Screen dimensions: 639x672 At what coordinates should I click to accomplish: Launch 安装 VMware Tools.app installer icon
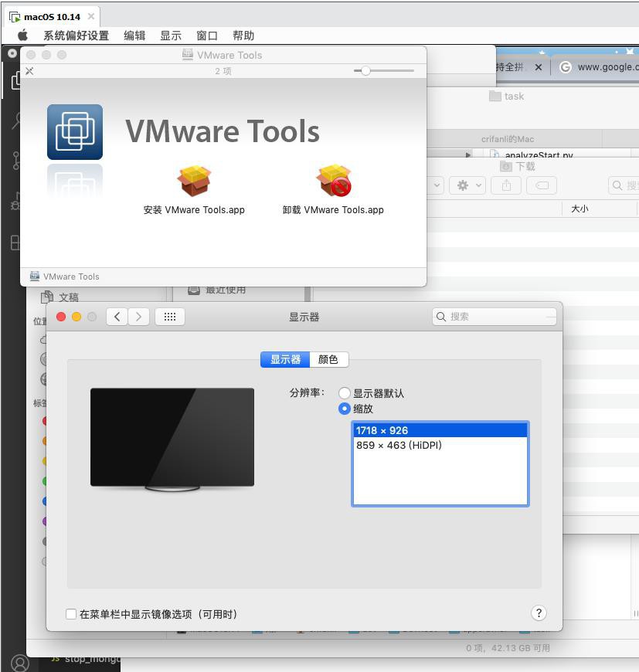(x=194, y=181)
